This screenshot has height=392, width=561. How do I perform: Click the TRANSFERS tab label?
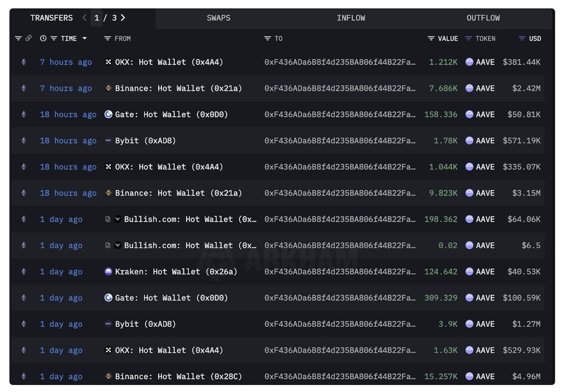52,18
